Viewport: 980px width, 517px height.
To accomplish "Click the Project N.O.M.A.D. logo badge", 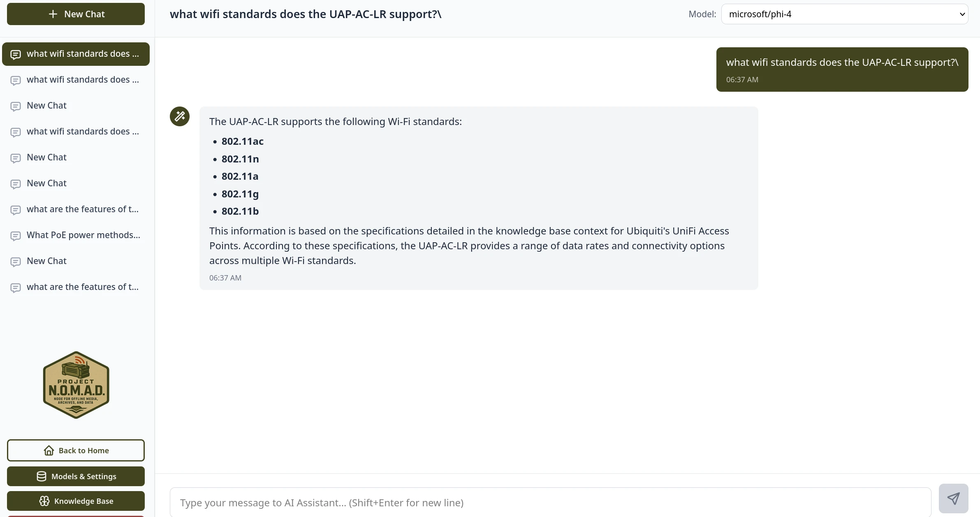I will pyautogui.click(x=76, y=385).
